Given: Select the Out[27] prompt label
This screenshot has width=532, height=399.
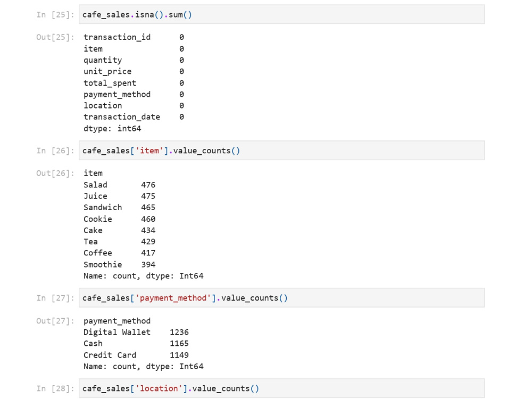Looking at the screenshot, I should coord(55,321).
